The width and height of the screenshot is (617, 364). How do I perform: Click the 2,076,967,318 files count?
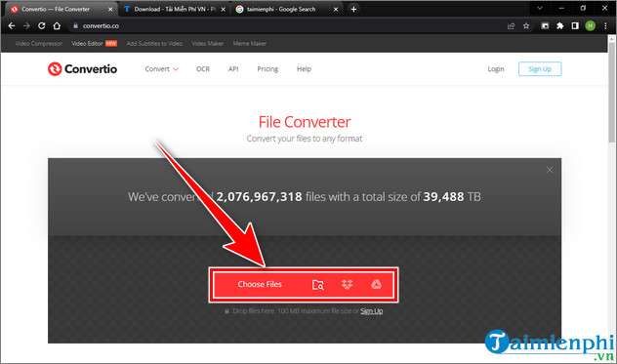[260, 196]
